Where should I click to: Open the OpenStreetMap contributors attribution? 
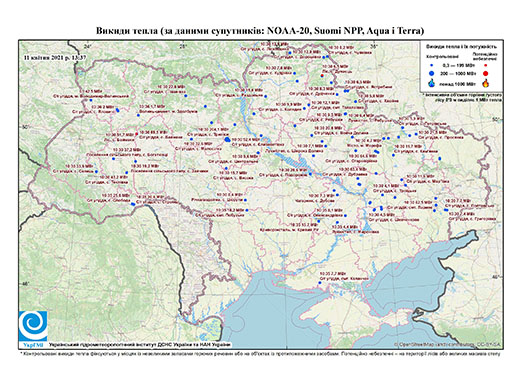tap(448, 344)
